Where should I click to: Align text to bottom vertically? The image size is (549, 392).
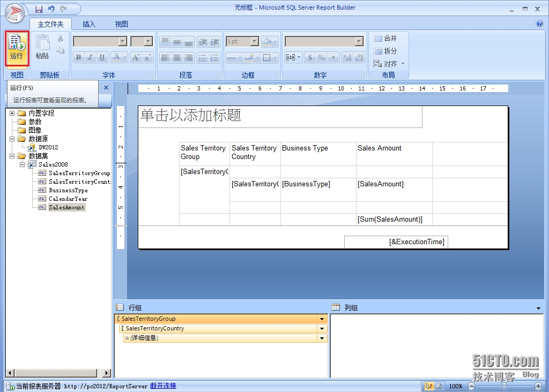point(188,42)
